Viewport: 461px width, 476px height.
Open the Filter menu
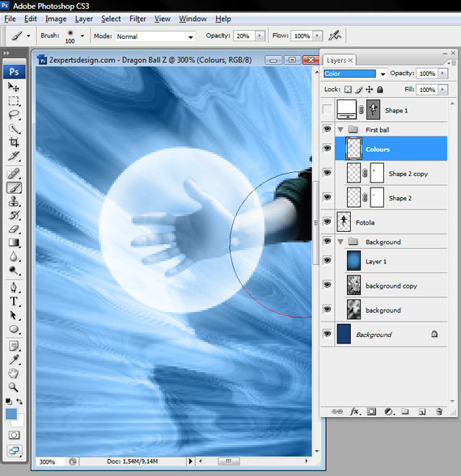click(x=137, y=19)
